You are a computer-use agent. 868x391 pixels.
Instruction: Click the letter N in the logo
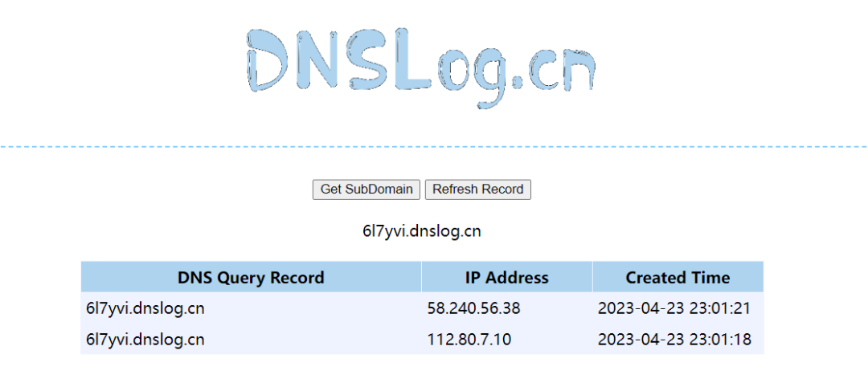316,60
